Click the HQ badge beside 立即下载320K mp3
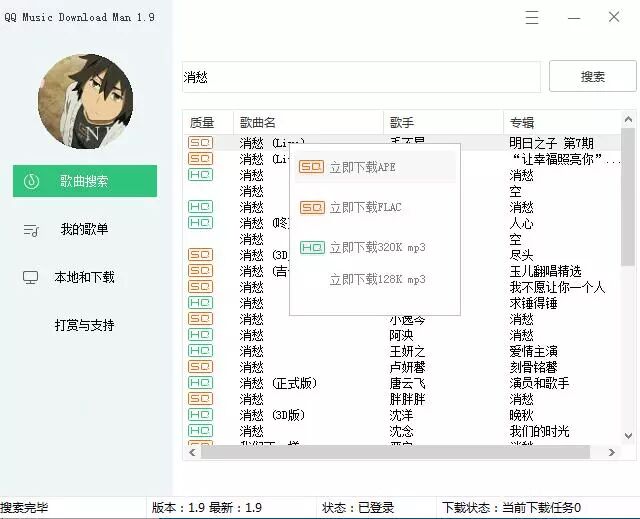This screenshot has width=640, height=519. [x=312, y=247]
